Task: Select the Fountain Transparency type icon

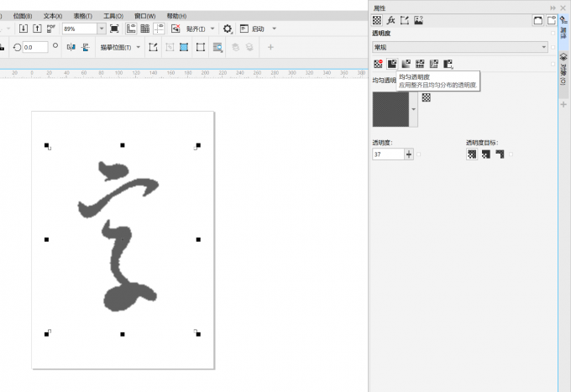Action: [406, 64]
